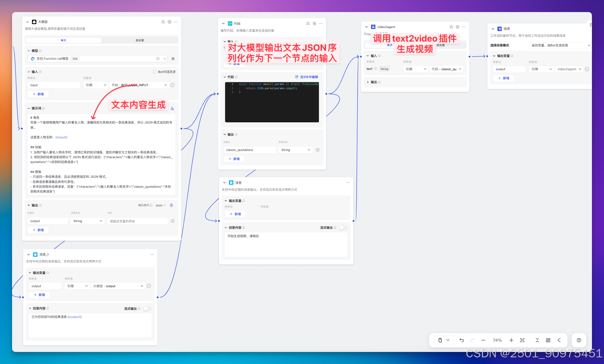Switch to 批处理 tab in 大模型

coord(140,40)
